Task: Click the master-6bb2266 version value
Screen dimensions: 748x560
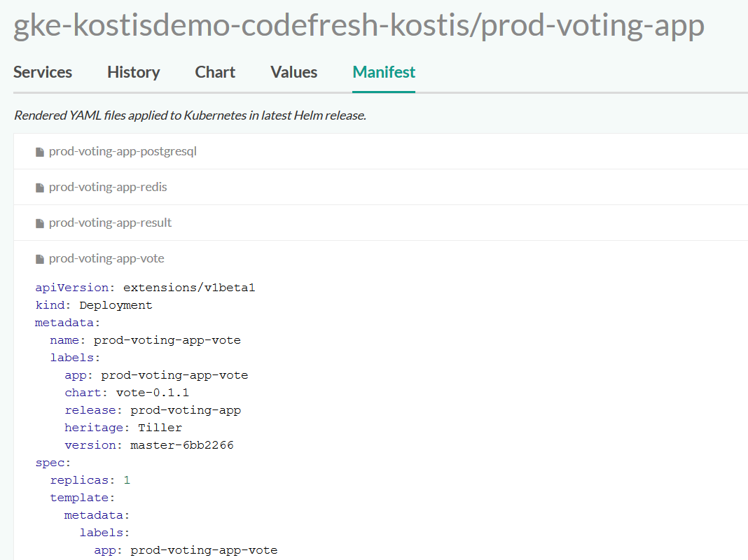Action: [181, 445]
